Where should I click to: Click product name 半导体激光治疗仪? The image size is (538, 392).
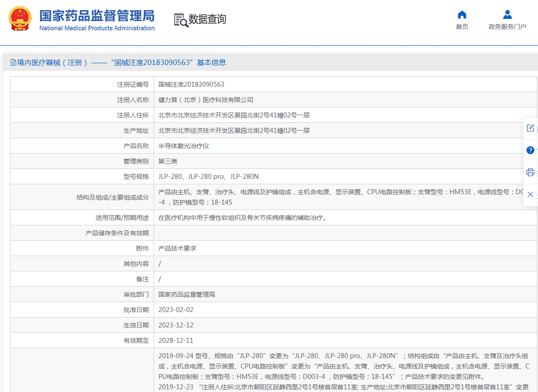point(183,146)
